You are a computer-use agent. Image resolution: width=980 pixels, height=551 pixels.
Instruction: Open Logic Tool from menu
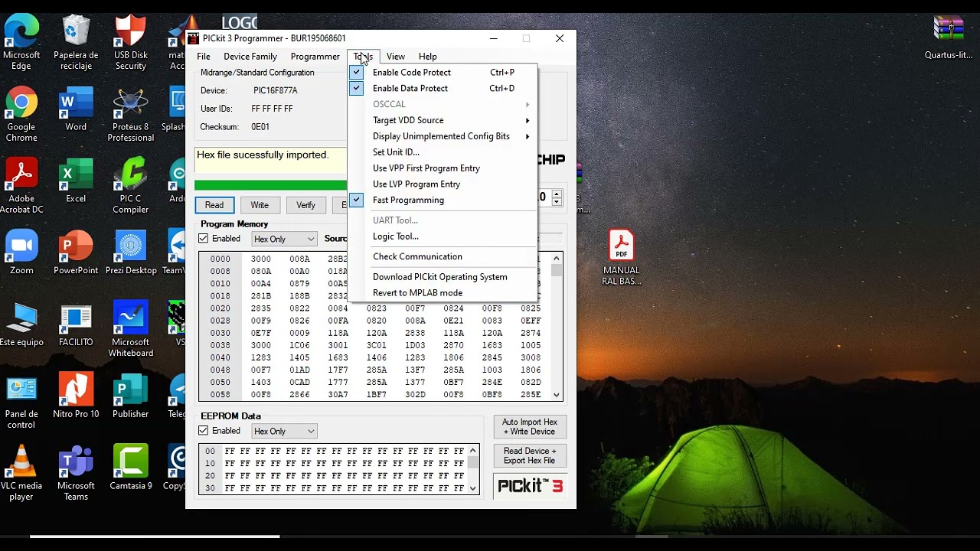(x=443, y=236)
